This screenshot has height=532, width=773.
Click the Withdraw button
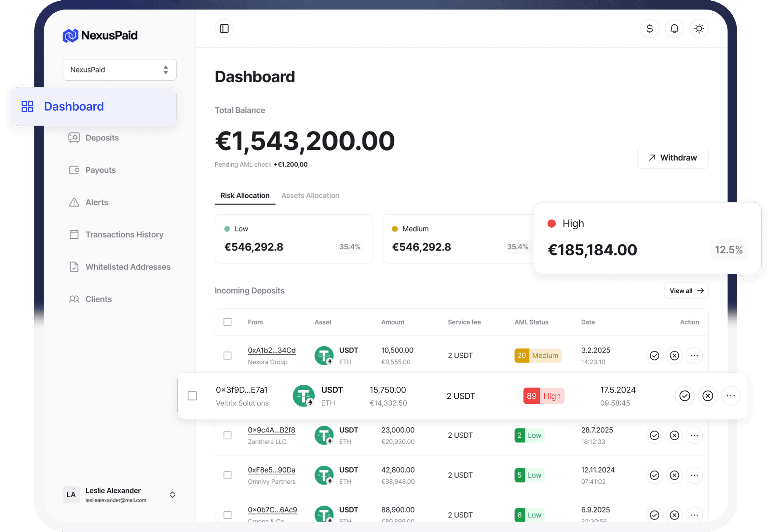click(x=672, y=158)
